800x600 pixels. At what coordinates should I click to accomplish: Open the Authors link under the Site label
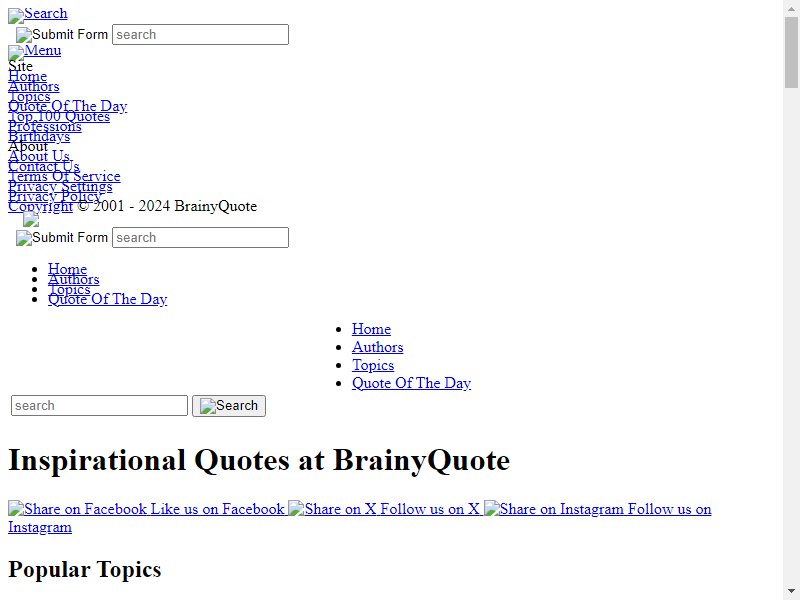click(x=34, y=86)
